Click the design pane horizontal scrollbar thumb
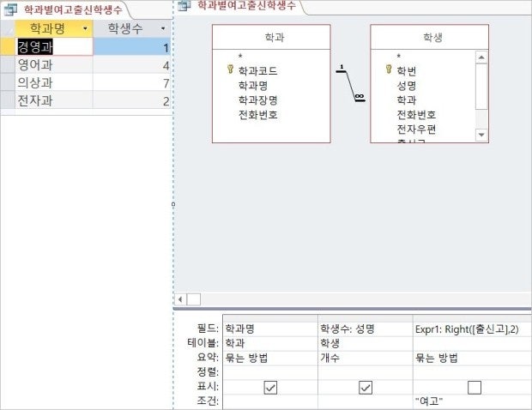The image size is (532, 410). (194, 299)
